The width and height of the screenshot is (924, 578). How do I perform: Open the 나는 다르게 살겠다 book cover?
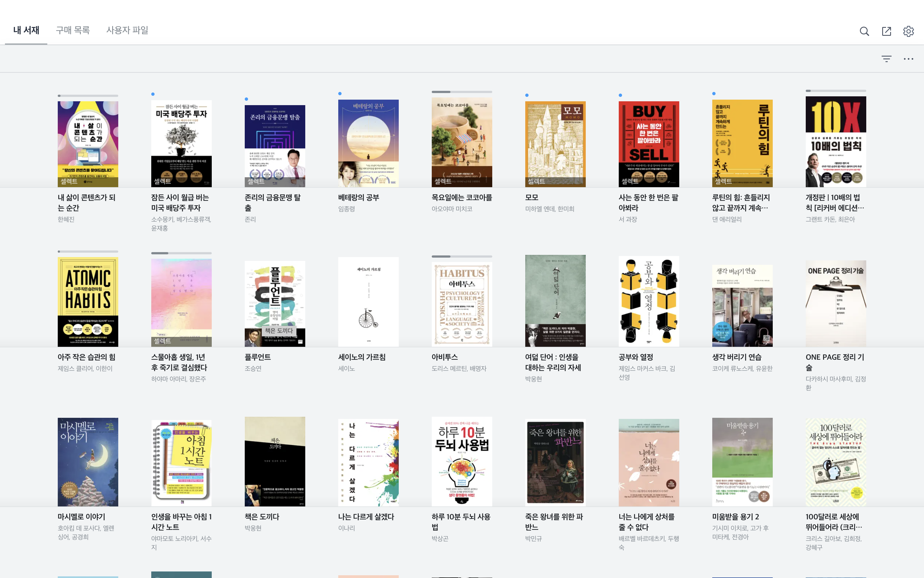pyautogui.click(x=369, y=463)
